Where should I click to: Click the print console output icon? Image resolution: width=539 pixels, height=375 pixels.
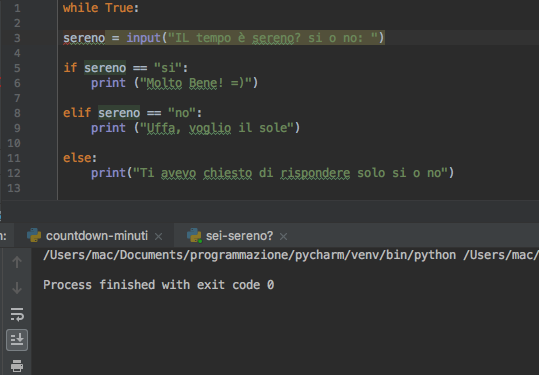point(17,366)
